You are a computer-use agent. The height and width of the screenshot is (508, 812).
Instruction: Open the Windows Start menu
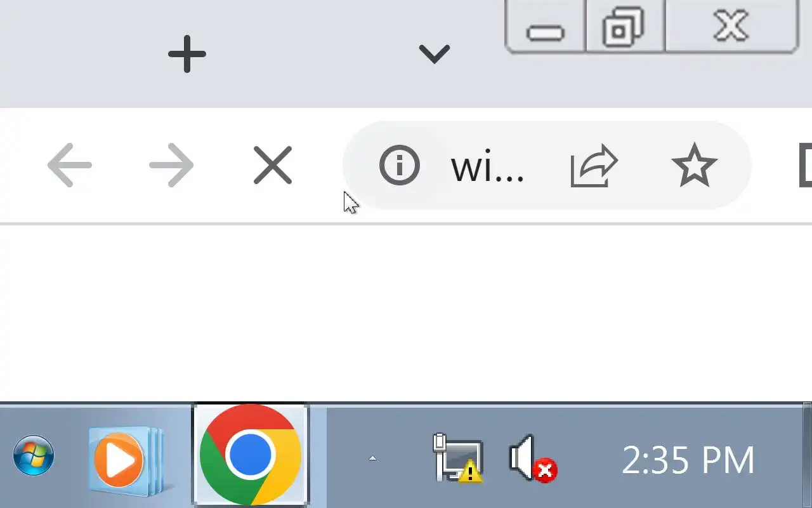34,456
